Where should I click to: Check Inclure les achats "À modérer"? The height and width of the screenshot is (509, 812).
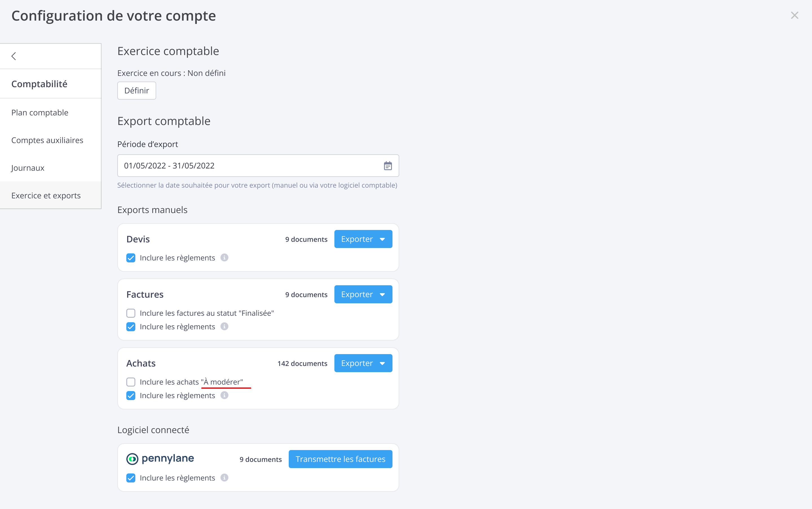point(131,382)
